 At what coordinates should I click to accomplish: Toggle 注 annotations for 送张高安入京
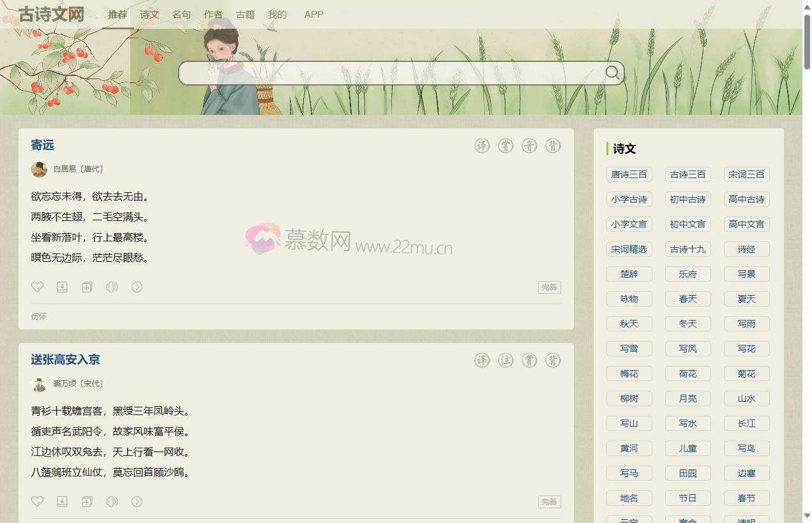point(506,361)
